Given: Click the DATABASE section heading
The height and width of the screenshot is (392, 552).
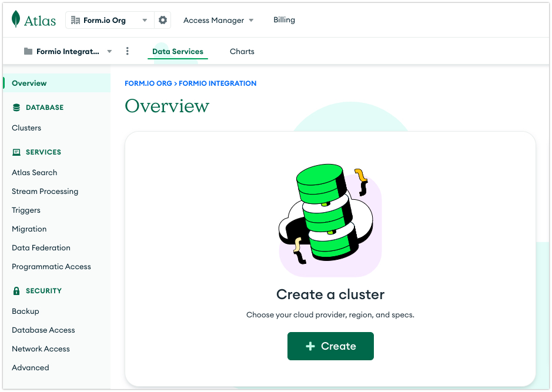Looking at the screenshot, I should click(45, 108).
